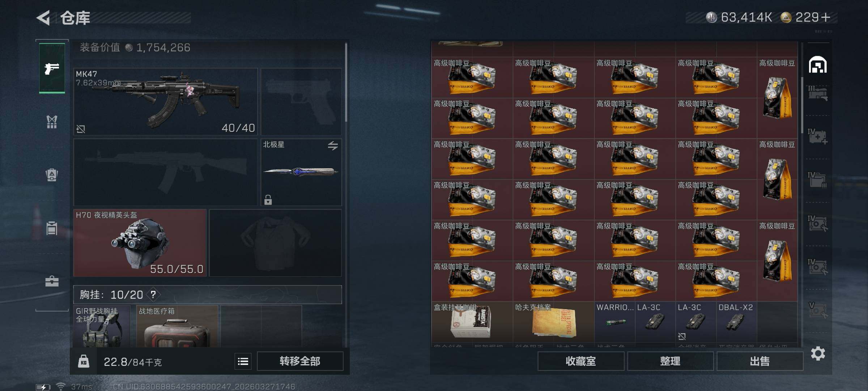Click 整理 to sort the warehouse
868x391 pixels.
tap(670, 361)
